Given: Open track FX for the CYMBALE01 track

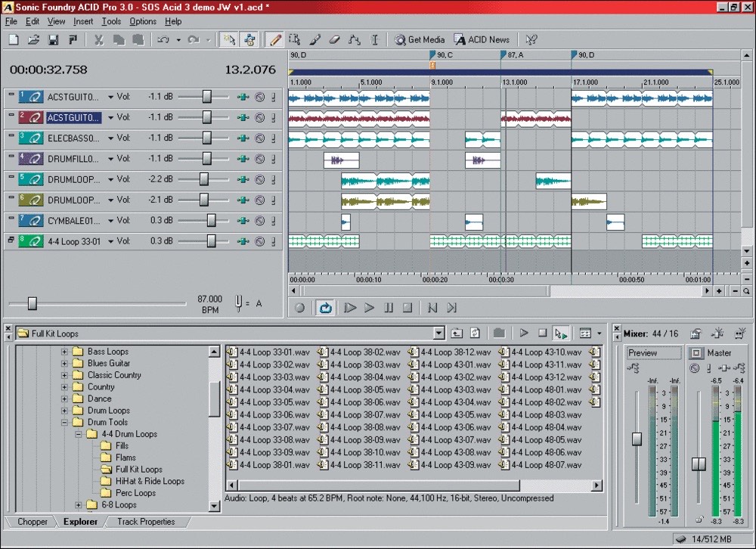Looking at the screenshot, I should (x=243, y=221).
